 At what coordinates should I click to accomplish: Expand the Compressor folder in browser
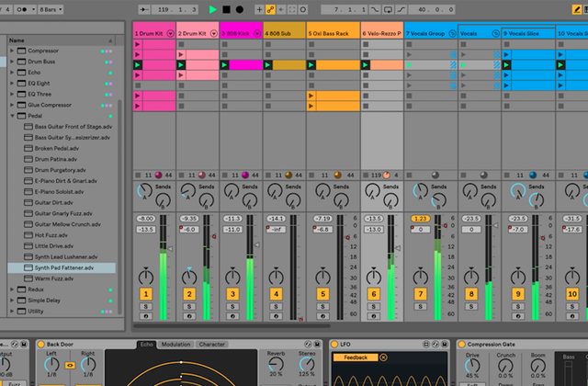(x=12, y=51)
